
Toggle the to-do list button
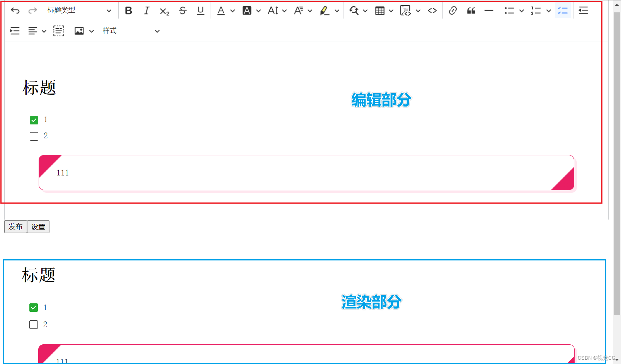tap(563, 10)
